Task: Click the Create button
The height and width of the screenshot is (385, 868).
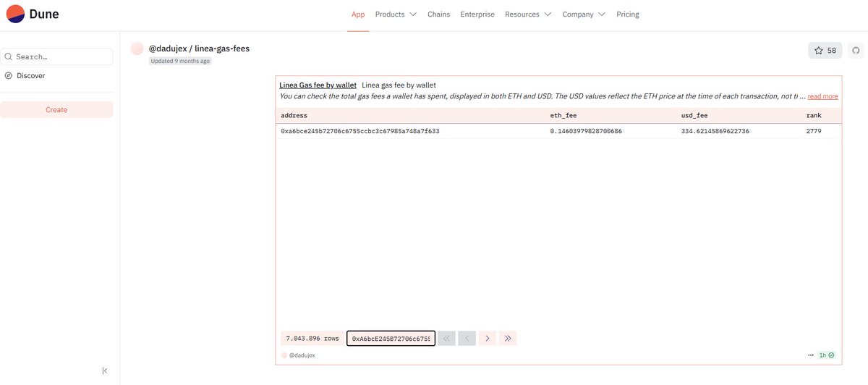Action: click(56, 110)
